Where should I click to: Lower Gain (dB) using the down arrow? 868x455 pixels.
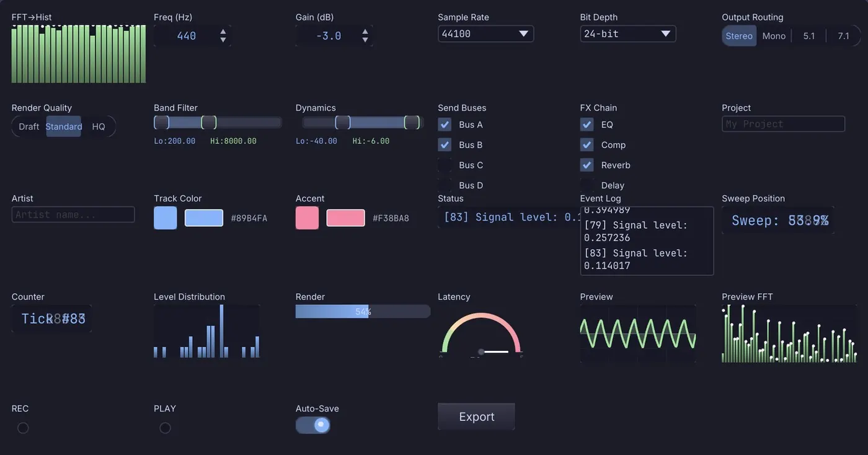[365, 40]
